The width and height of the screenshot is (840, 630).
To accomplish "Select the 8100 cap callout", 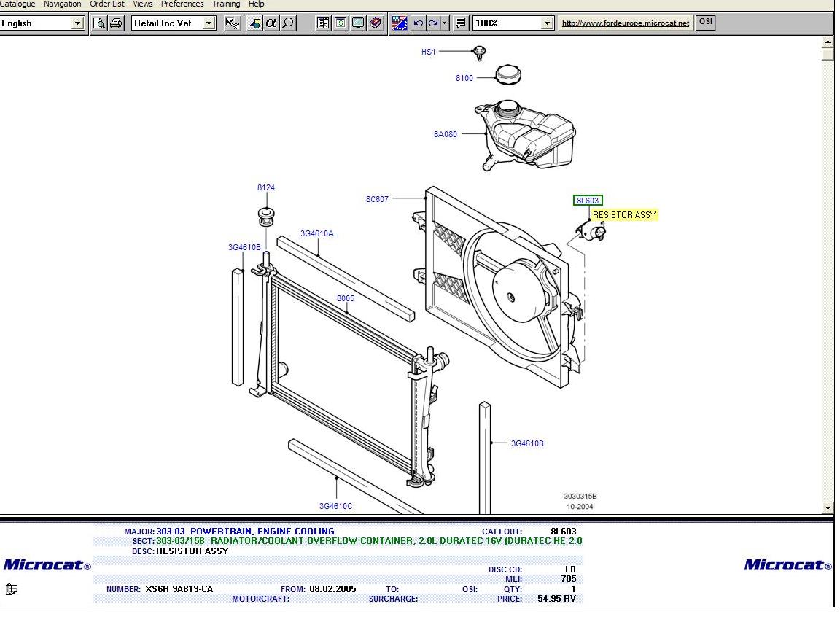I will tap(464, 78).
